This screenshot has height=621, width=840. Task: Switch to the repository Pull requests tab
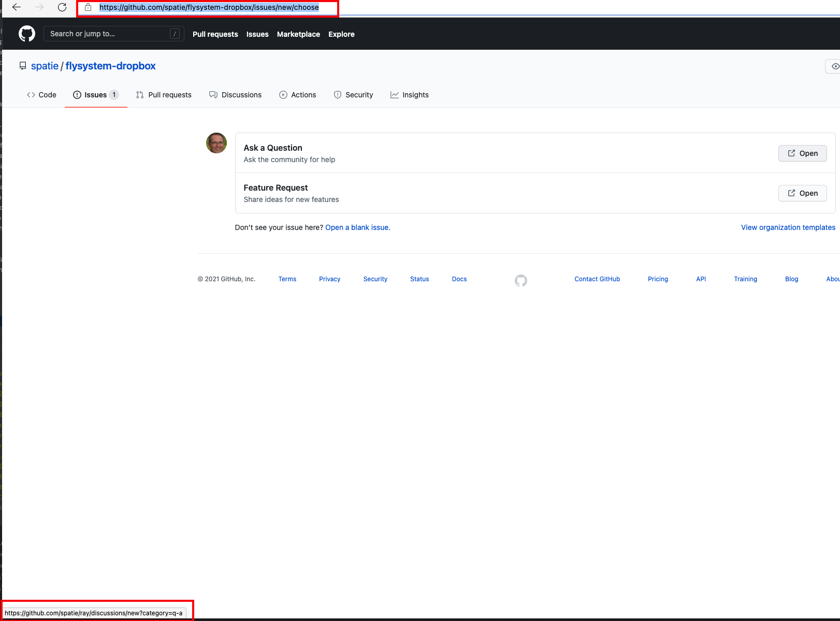pyautogui.click(x=164, y=95)
